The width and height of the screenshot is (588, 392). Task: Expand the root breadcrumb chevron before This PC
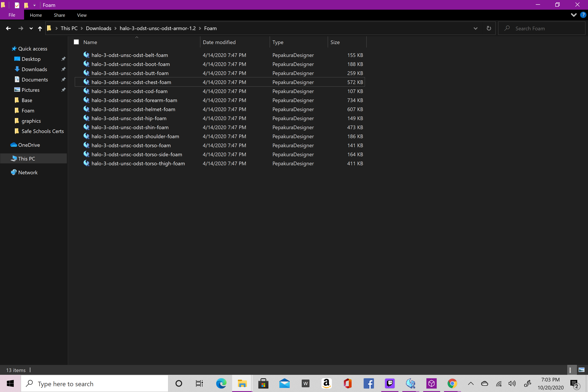(57, 28)
